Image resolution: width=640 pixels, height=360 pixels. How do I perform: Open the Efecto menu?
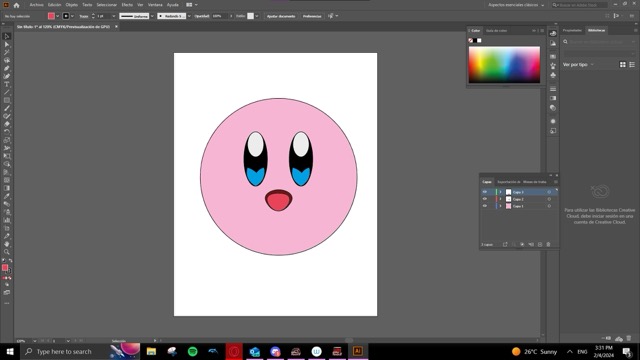pyautogui.click(x=127, y=5)
